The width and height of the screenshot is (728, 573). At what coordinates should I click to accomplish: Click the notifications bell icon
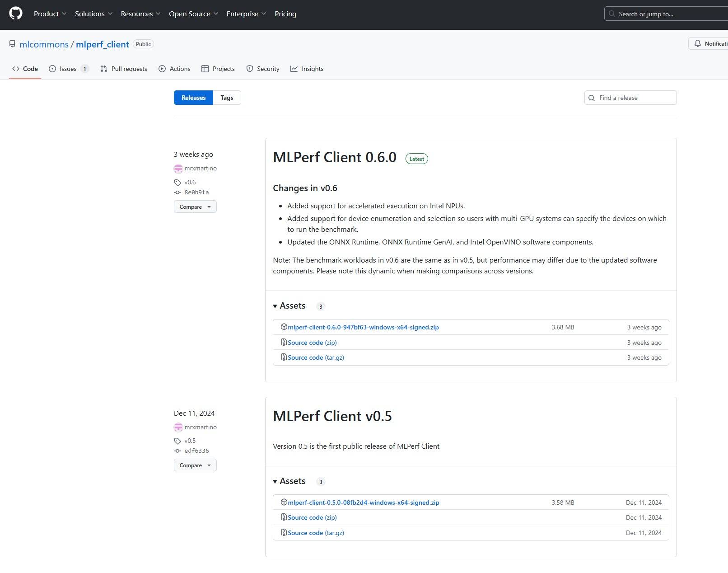pos(698,43)
